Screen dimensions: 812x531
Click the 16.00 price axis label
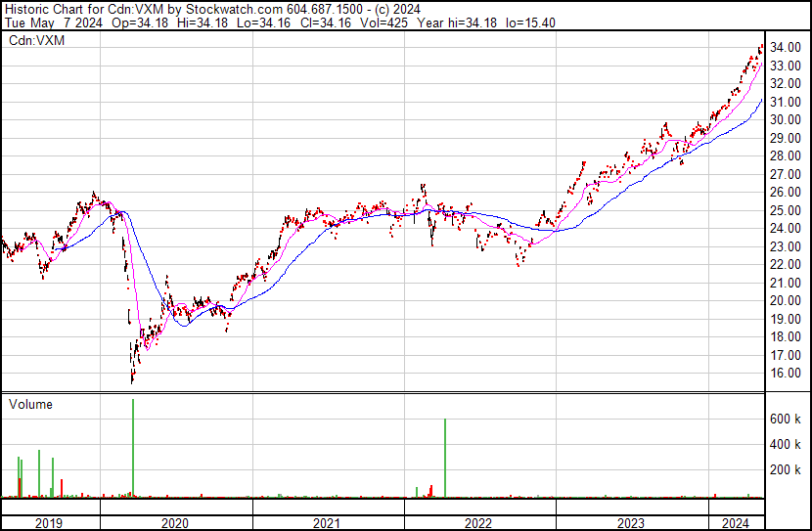click(x=785, y=374)
